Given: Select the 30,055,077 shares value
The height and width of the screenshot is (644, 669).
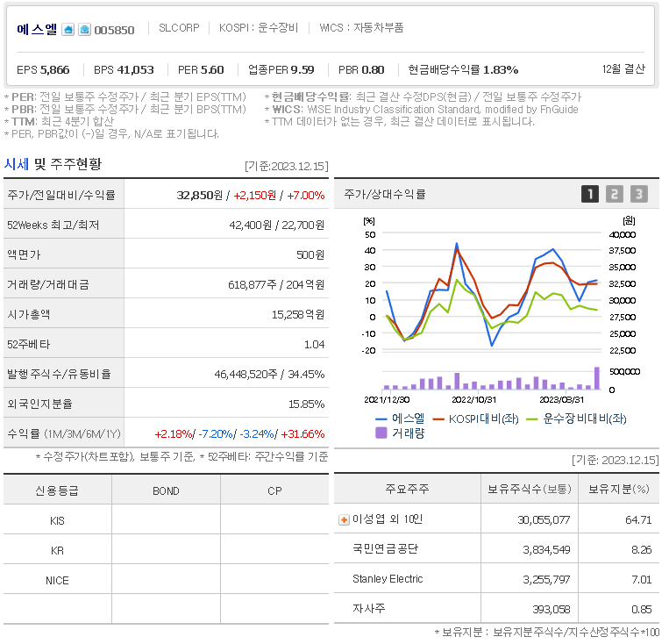Looking at the screenshot, I should point(544,519).
